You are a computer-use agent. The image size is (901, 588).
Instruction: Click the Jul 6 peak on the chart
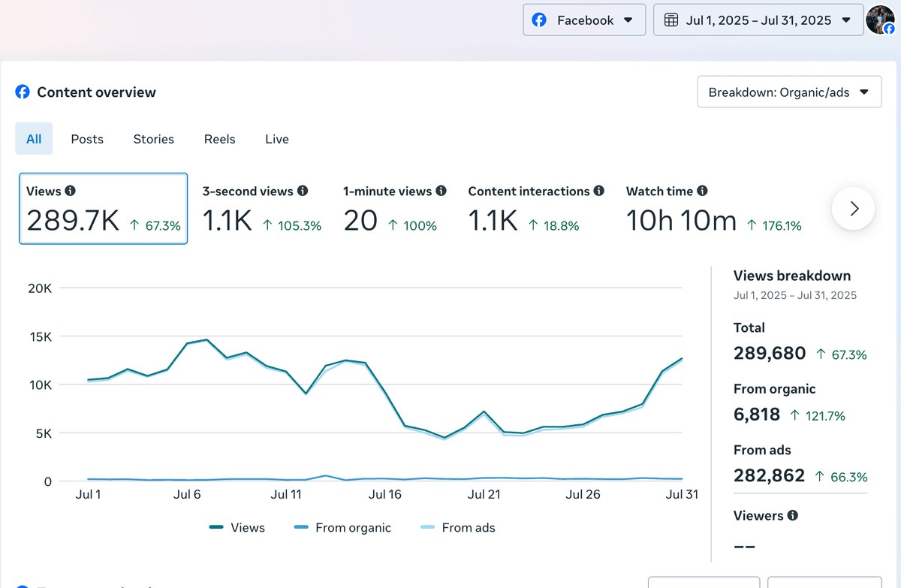(x=206, y=339)
